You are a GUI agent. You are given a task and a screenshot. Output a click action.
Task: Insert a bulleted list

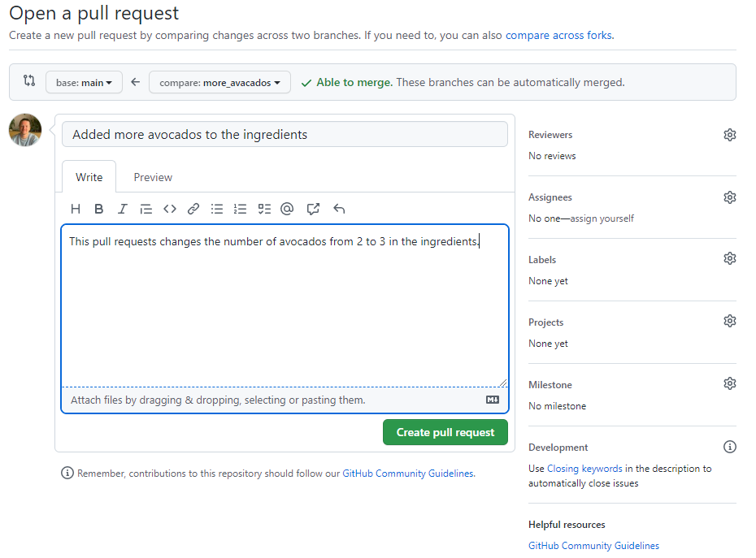click(216, 209)
